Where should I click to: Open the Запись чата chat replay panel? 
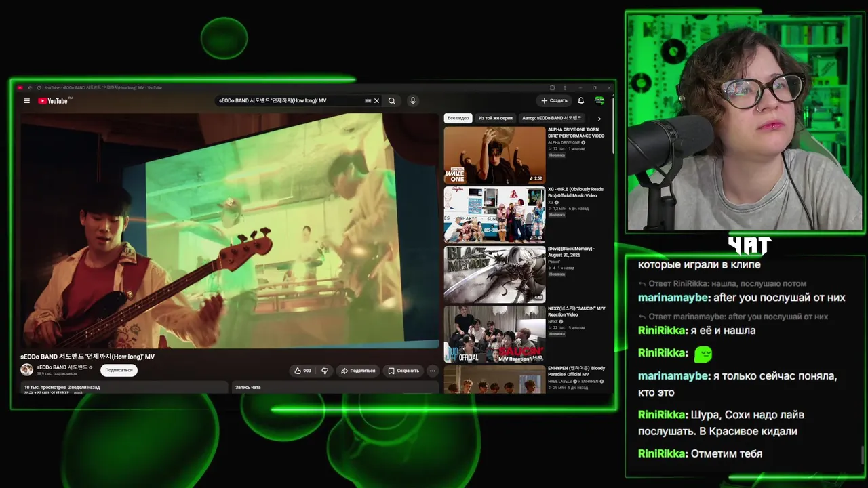click(x=335, y=388)
